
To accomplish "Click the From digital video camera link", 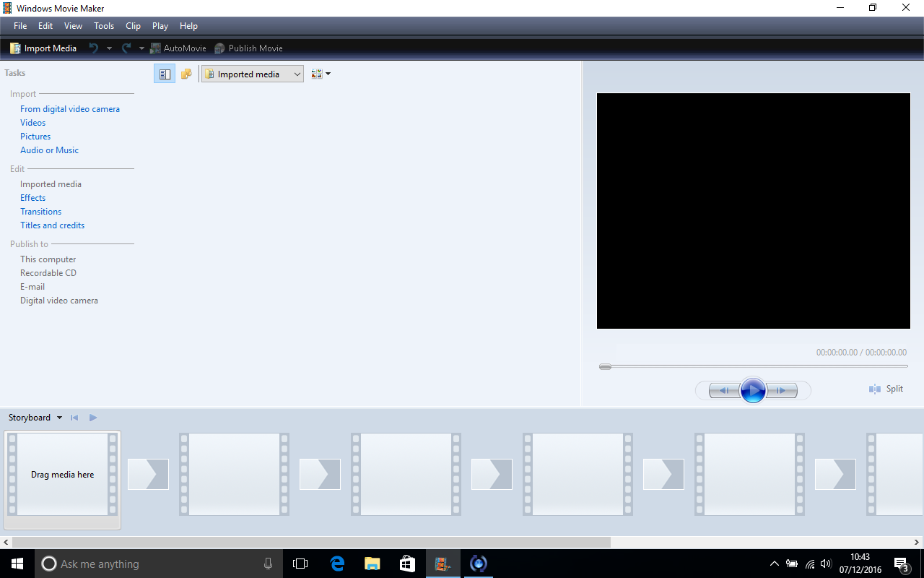I will pyautogui.click(x=70, y=109).
